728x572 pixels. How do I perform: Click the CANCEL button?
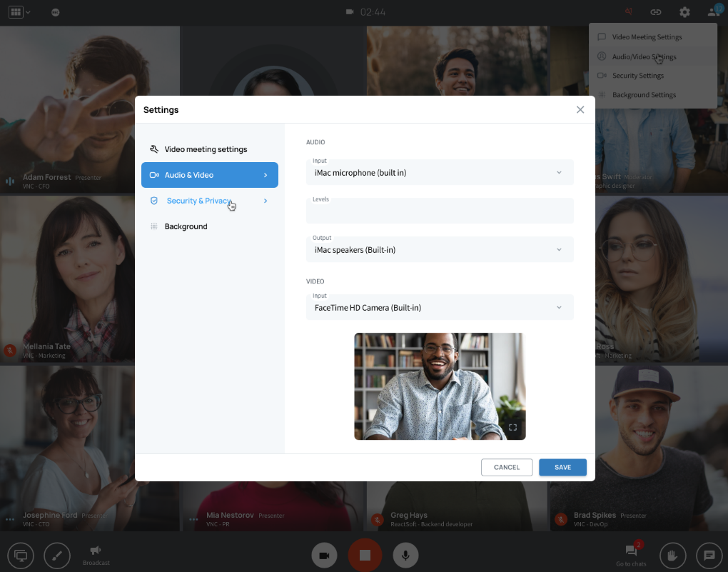click(x=507, y=468)
